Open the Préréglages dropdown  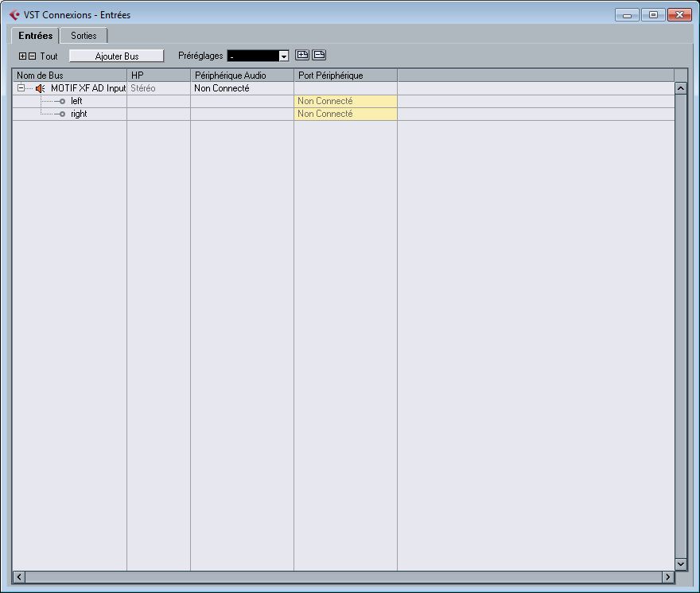283,56
